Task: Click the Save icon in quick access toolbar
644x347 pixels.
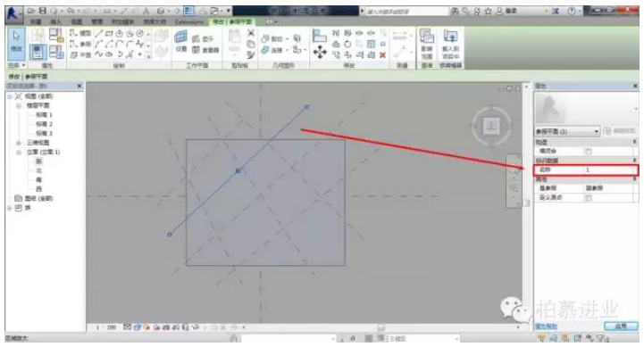Action: [x=43, y=11]
